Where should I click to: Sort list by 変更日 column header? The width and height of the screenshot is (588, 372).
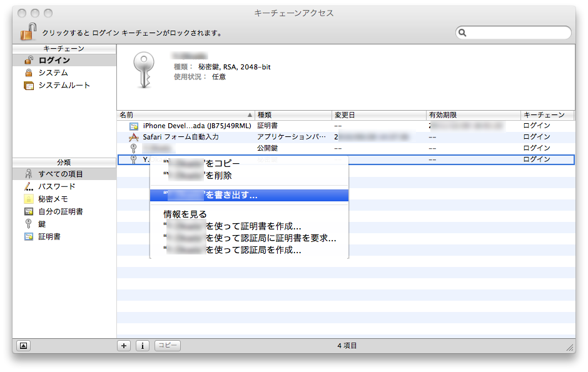click(x=379, y=115)
